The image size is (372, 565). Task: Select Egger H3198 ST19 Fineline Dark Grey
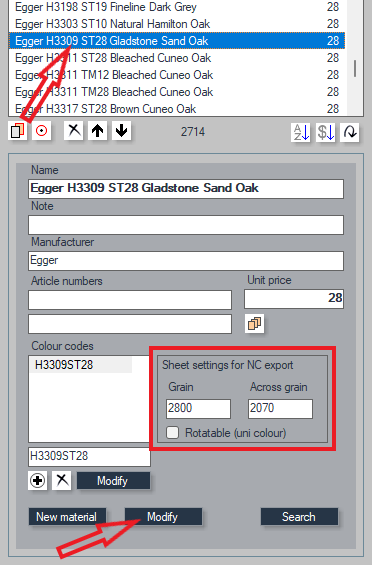pyautogui.click(x=177, y=7)
